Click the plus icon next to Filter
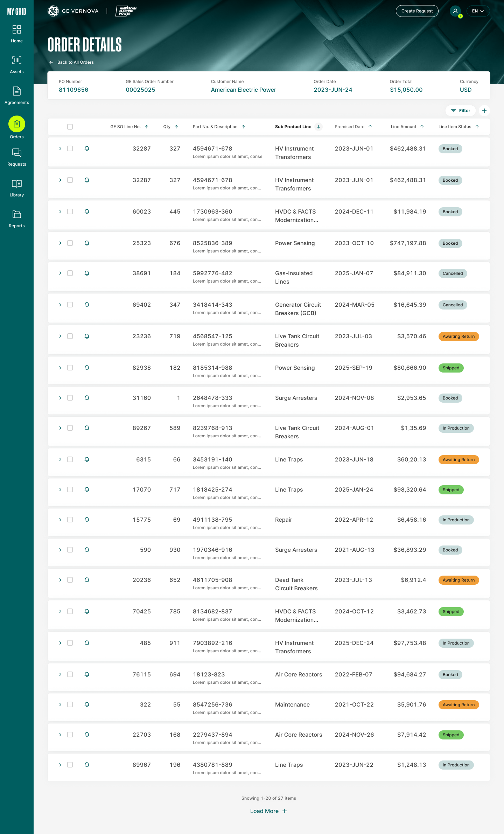Image resolution: width=504 pixels, height=834 pixels. [484, 111]
